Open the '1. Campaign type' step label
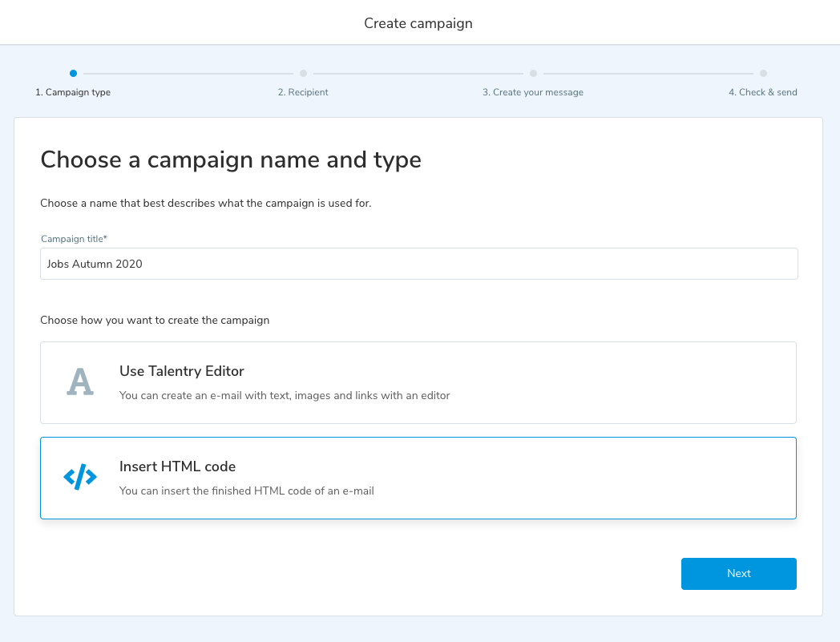 [73, 92]
